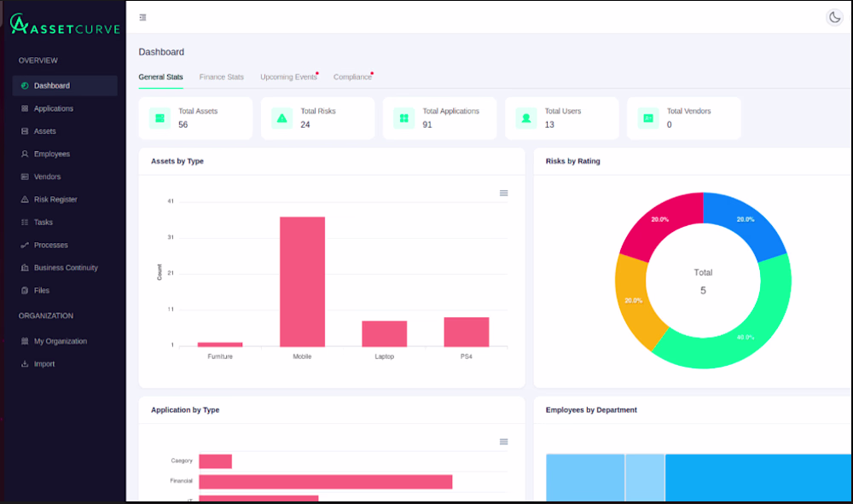853x504 pixels.
Task: Click the Furniture bar in Assets chart
Action: tap(220, 345)
